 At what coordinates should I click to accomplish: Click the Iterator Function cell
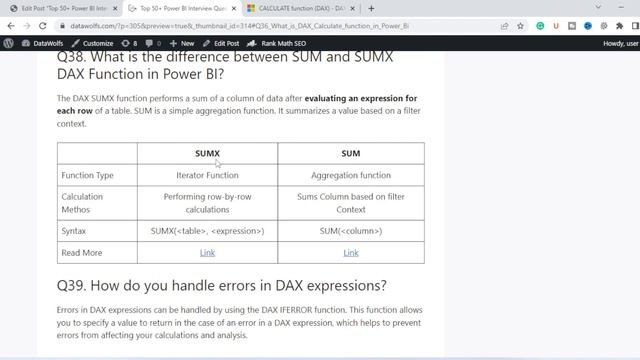207,175
